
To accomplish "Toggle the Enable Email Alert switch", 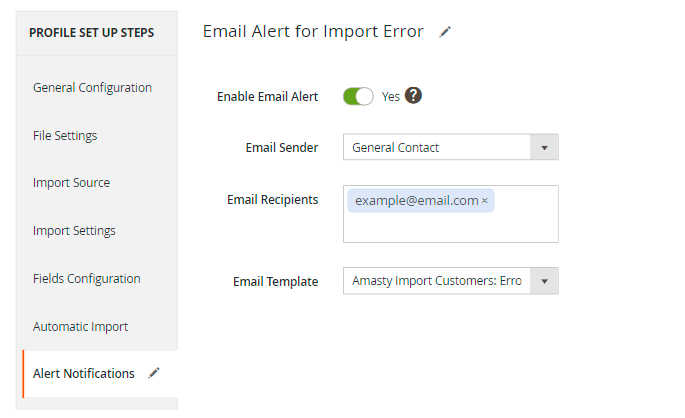I will [x=358, y=96].
